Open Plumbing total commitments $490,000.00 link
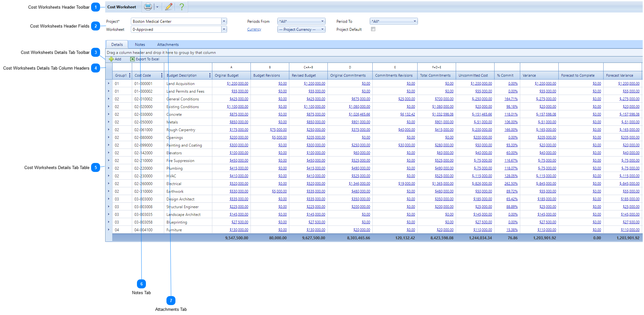 [444, 168]
